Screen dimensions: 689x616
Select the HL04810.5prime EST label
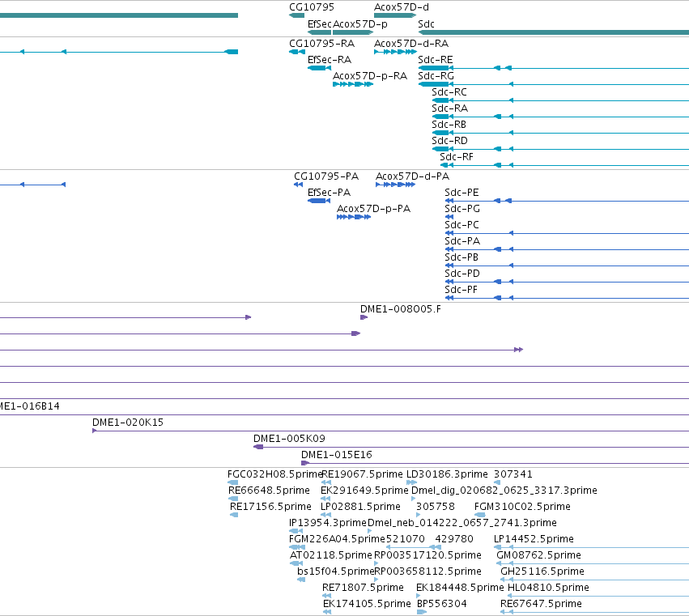point(548,588)
